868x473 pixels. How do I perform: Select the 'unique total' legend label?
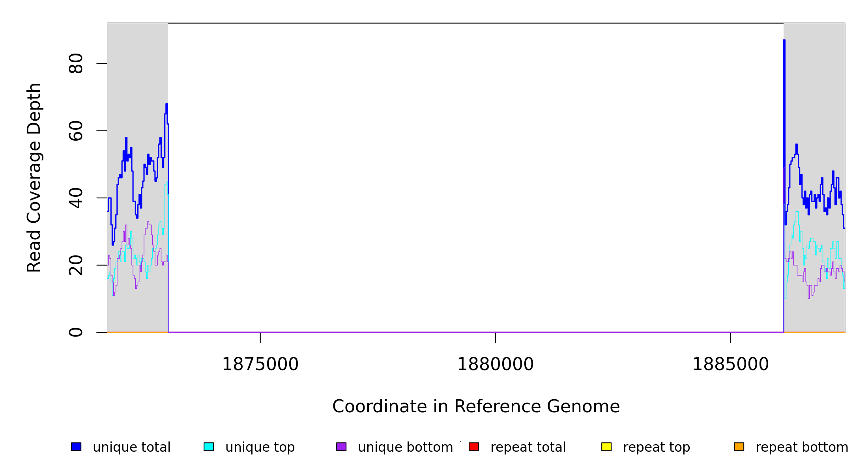coord(131,447)
